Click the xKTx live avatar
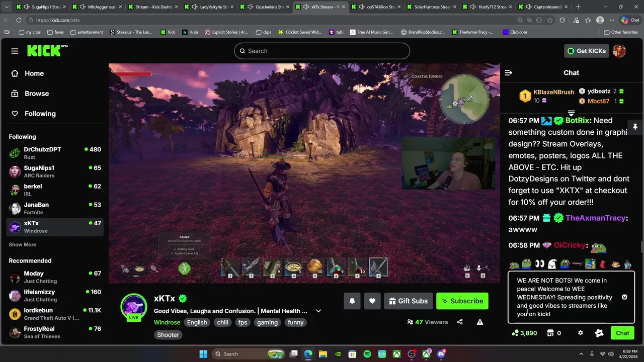This screenshot has height=362, width=644. pyautogui.click(x=134, y=307)
